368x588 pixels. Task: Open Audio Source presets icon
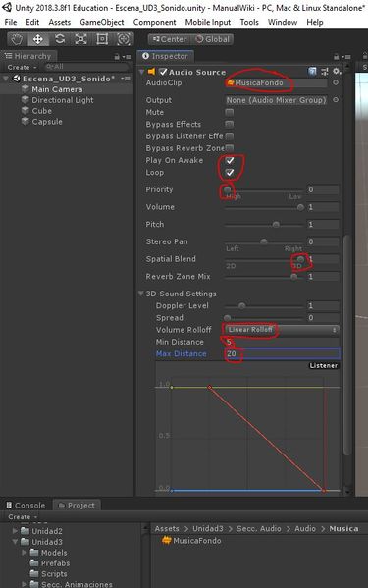[x=325, y=72]
